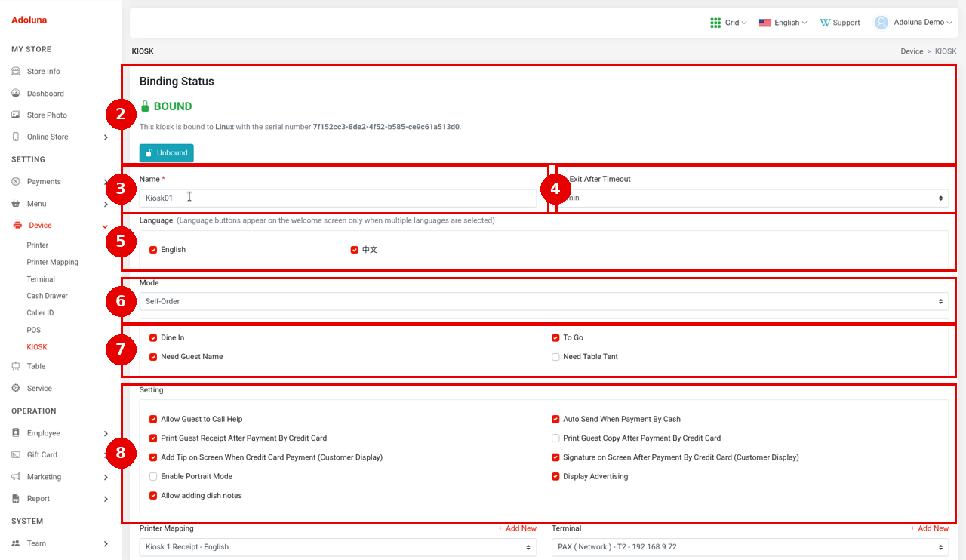The width and height of the screenshot is (966, 560).
Task: Click the Online Store phone icon
Action: (16, 137)
